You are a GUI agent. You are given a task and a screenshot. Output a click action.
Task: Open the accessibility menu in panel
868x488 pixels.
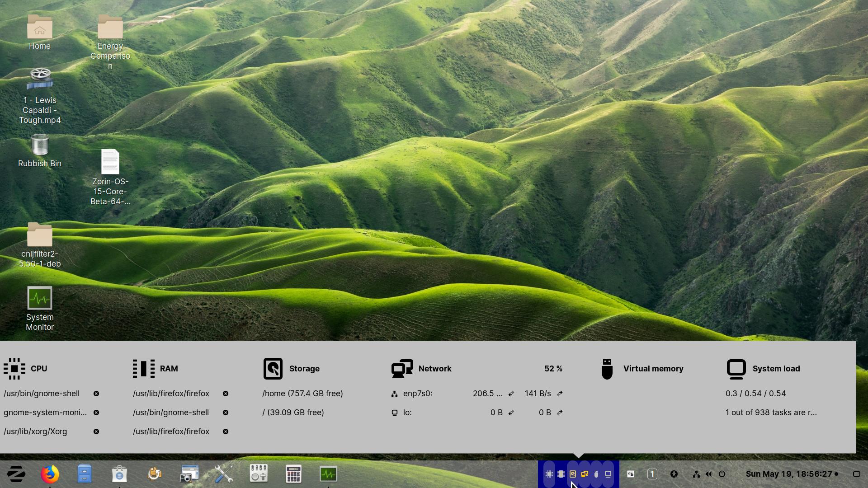(674, 474)
